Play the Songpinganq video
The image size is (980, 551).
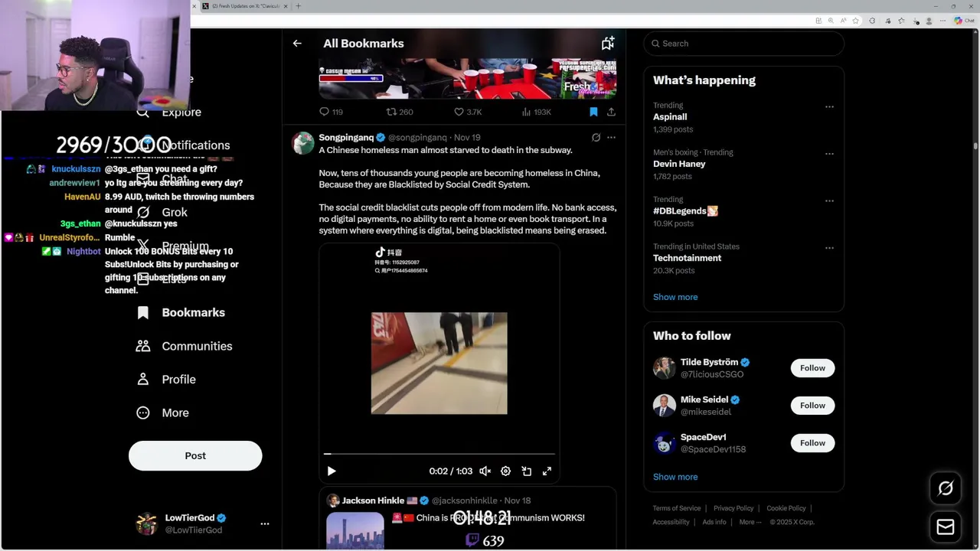tap(332, 471)
